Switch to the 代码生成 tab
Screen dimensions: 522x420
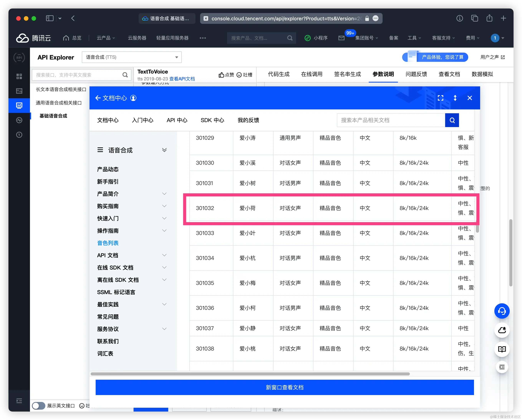click(278, 74)
